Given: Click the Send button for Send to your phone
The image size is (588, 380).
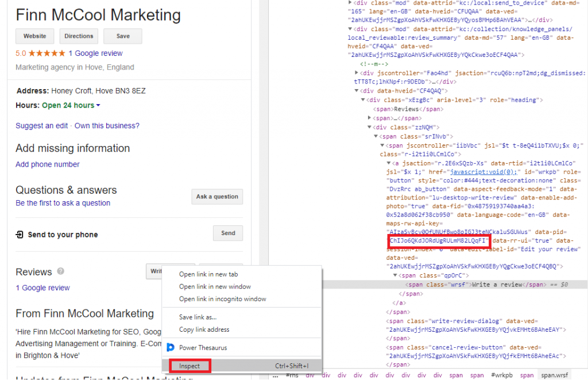Looking at the screenshot, I should pyautogui.click(x=228, y=233).
